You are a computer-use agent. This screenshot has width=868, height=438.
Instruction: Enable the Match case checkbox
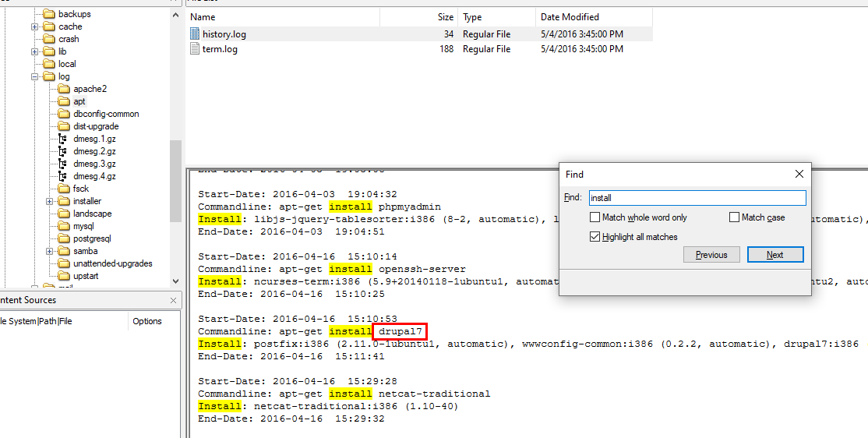(x=734, y=217)
